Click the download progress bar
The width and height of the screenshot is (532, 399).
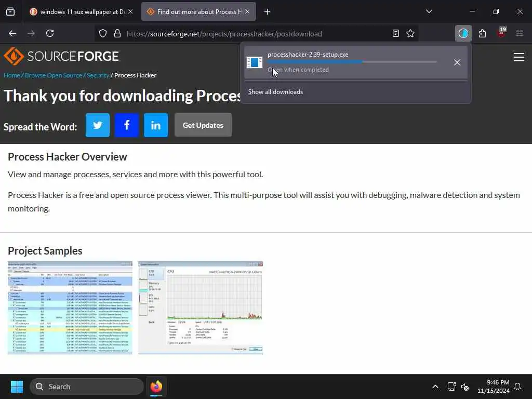(x=352, y=62)
